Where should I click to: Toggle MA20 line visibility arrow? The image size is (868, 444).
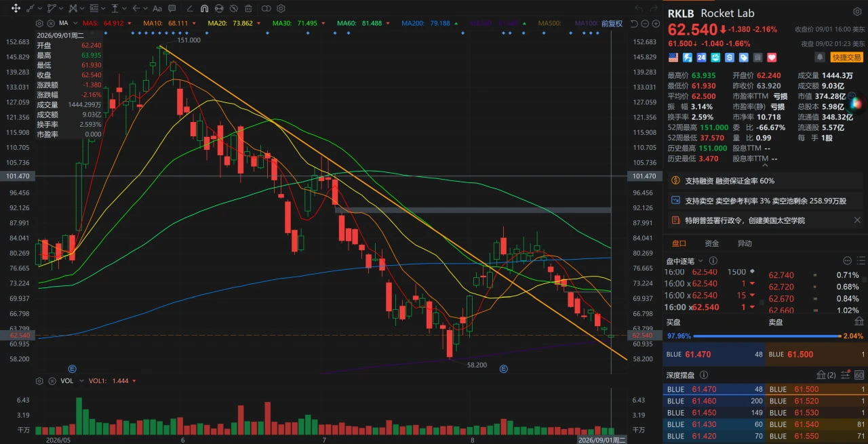pyautogui.click(x=258, y=24)
